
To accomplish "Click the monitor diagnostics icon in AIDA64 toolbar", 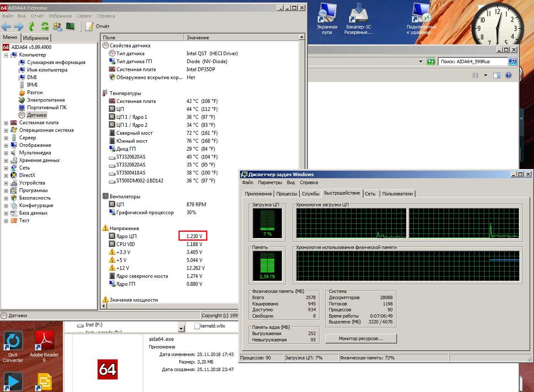I will click(70, 26).
